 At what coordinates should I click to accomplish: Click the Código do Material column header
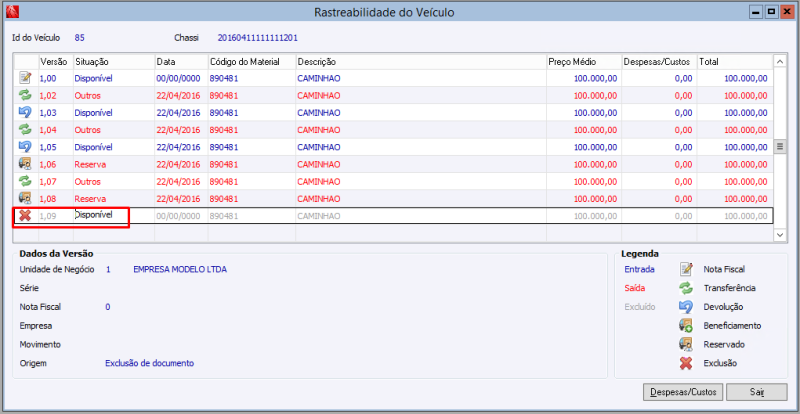click(252, 61)
